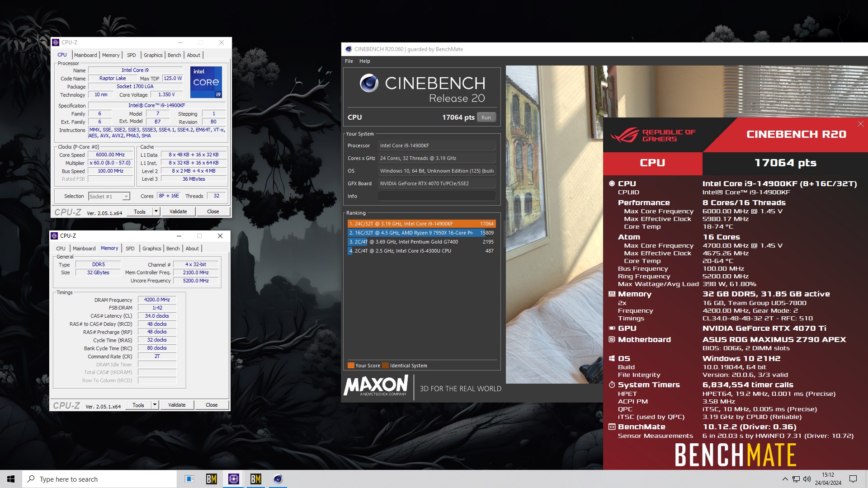This screenshot has height=488, width=868.
Task: Open SPD tab in top CPU-Z window
Action: click(x=131, y=55)
